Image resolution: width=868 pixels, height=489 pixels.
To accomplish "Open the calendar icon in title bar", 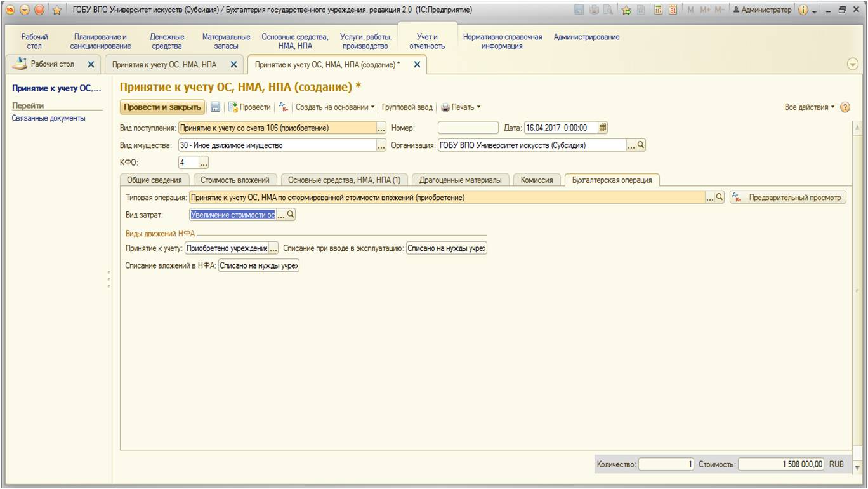I will [x=673, y=10].
